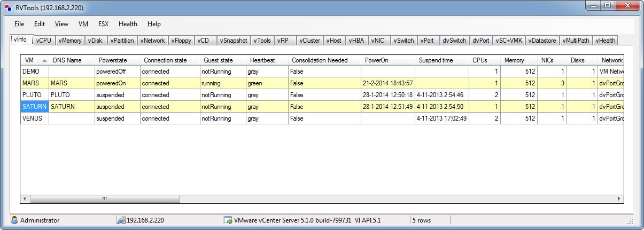Click the Administrator user icon in status bar
Screen dimensions: 644x230
tap(14, 220)
